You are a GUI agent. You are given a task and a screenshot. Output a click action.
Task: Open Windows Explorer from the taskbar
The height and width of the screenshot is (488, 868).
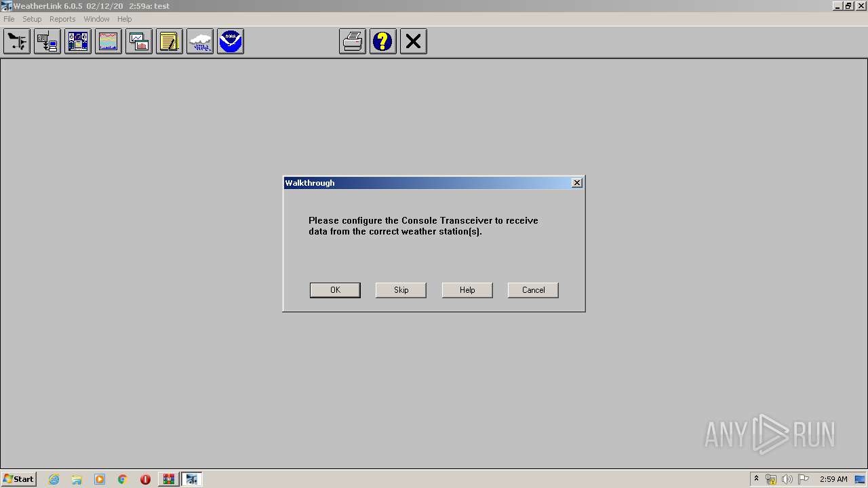pyautogui.click(x=77, y=479)
